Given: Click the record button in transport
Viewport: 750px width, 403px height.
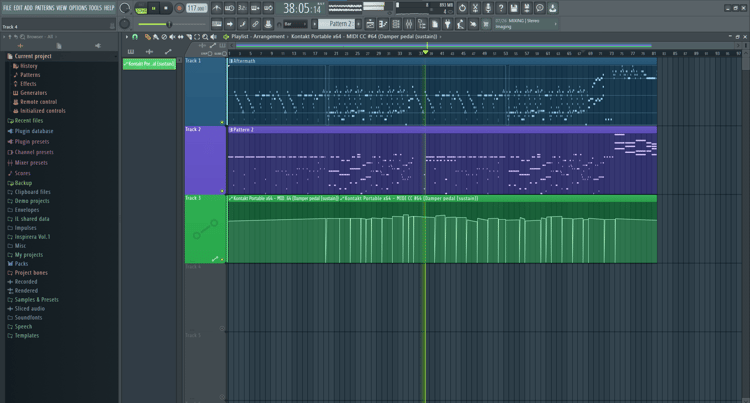Looking at the screenshot, I should coord(179,8).
